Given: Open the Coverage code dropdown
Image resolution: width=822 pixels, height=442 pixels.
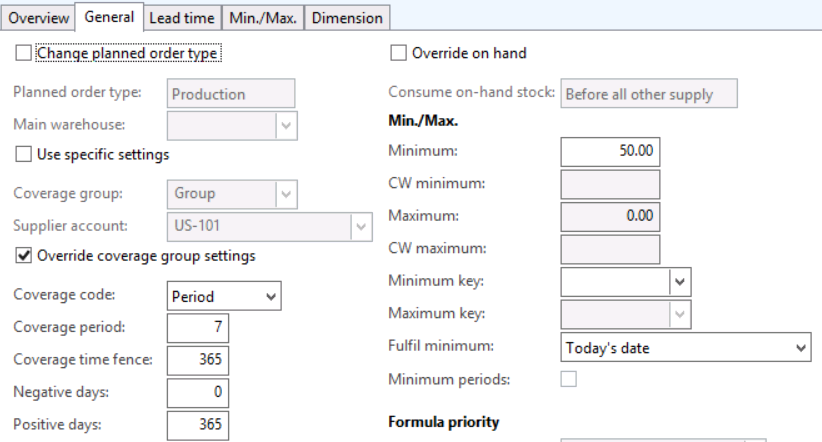Looking at the screenshot, I should coord(224,296).
